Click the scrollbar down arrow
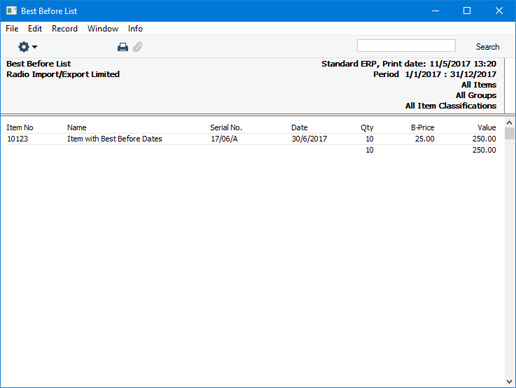Viewport: 516px width, 388px height. click(509, 381)
